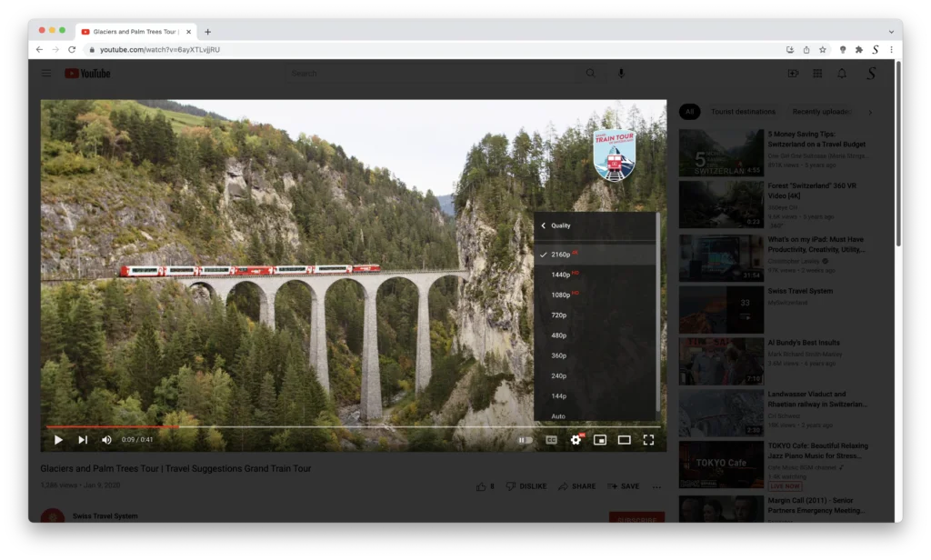
Task: Share this page from the browser toolbar
Action: click(806, 50)
